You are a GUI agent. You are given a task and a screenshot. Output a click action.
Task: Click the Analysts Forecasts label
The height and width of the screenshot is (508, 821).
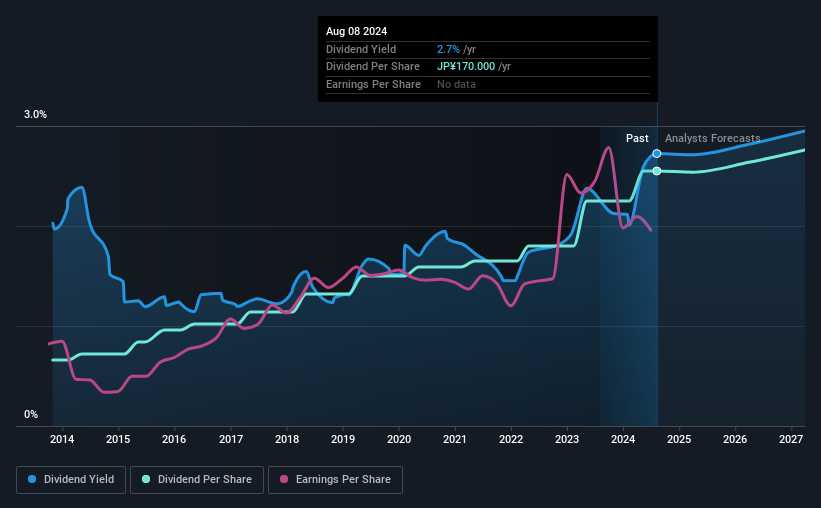click(x=713, y=138)
